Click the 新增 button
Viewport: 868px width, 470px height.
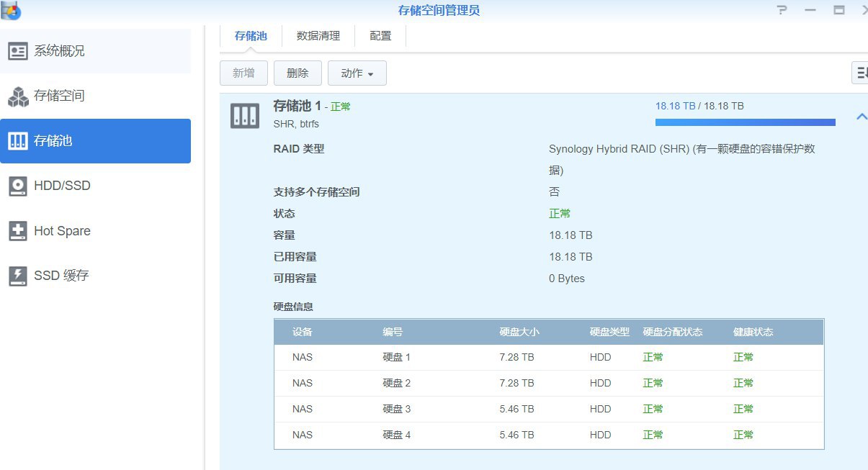243,73
